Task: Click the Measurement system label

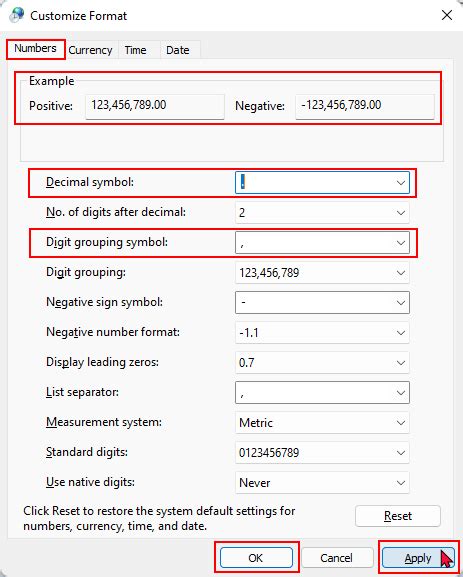Action: point(104,422)
